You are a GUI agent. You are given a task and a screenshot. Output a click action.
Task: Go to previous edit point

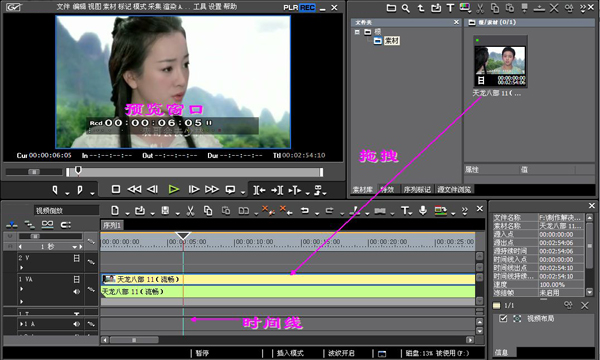(x=259, y=190)
